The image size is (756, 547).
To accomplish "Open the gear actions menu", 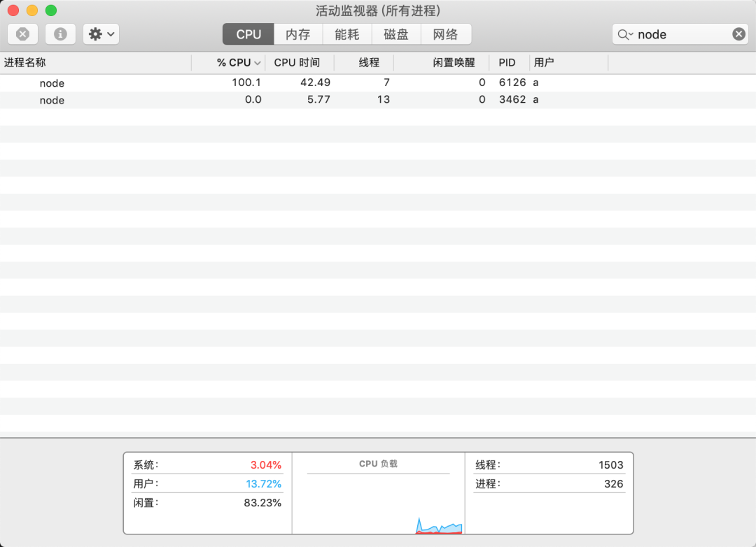I will coord(101,34).
